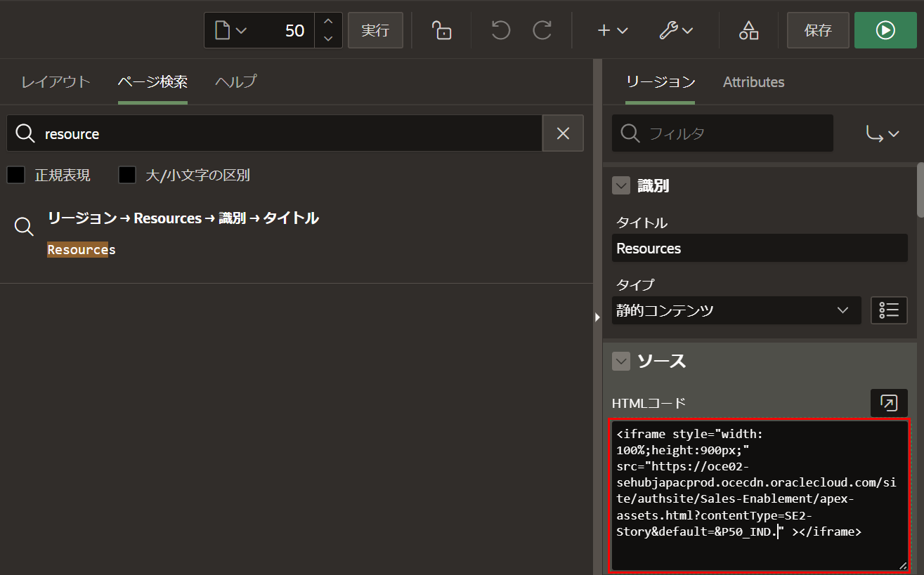Open the タイプ dropdown showing 静的コンテンツ
The image size is (924, 575).
point(736,310)
